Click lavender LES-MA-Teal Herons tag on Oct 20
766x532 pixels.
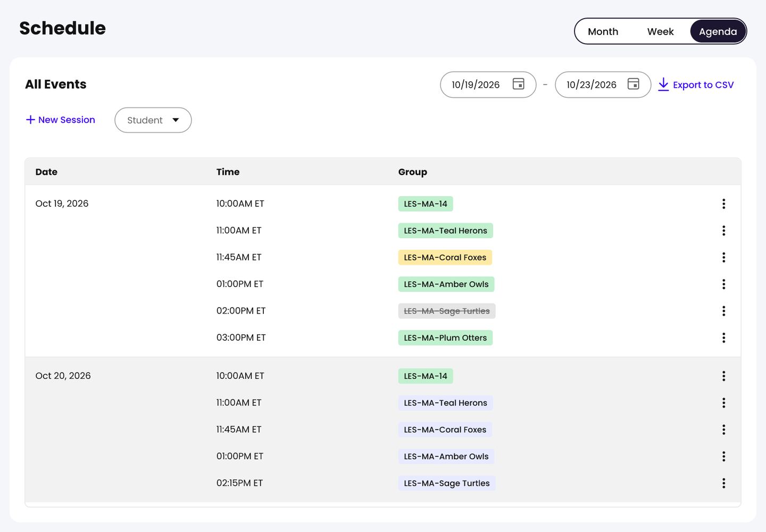(x=446, y=403)
